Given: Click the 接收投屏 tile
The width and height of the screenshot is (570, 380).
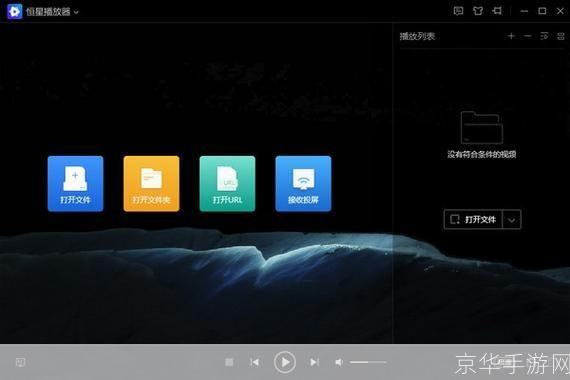Looking at the screenshot, I should (303, 184).
